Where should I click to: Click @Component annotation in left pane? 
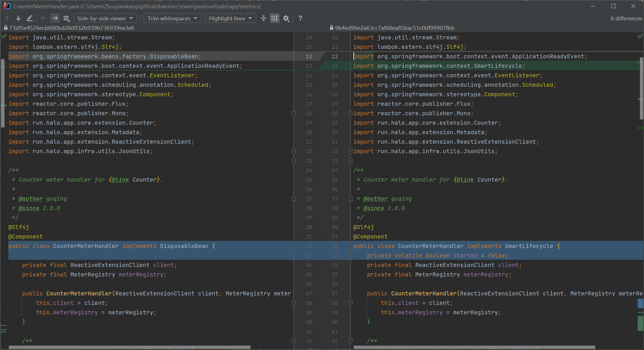pos(26,236)
